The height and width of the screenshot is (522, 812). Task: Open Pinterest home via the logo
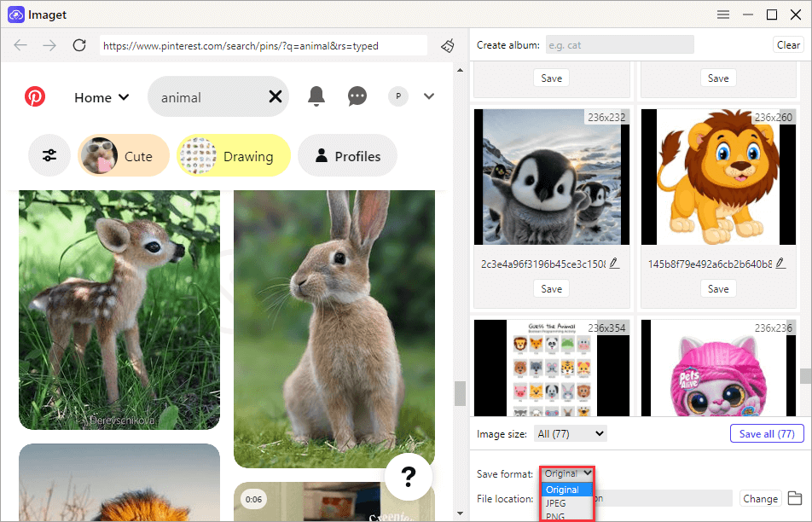(x=35, y=96)
